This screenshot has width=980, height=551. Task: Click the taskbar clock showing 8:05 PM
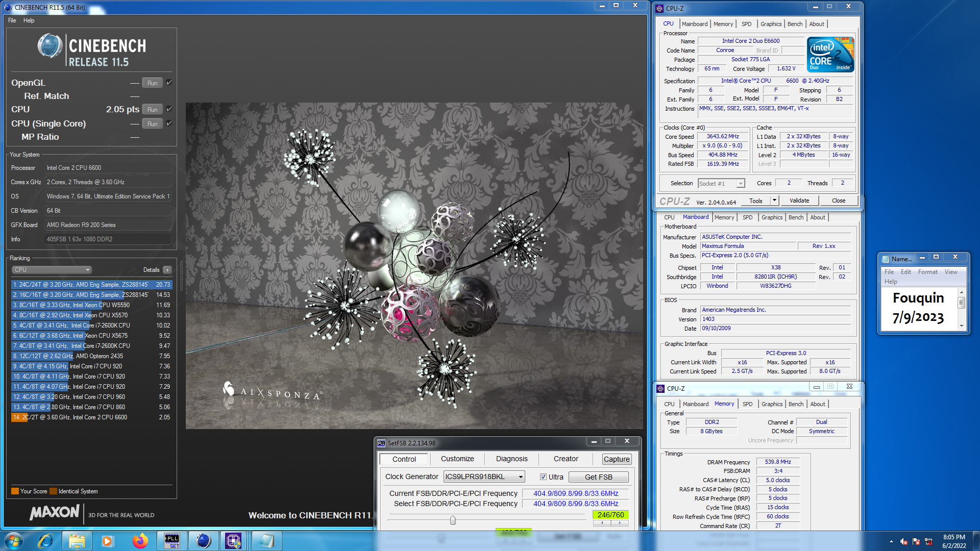tap(954, 541)
